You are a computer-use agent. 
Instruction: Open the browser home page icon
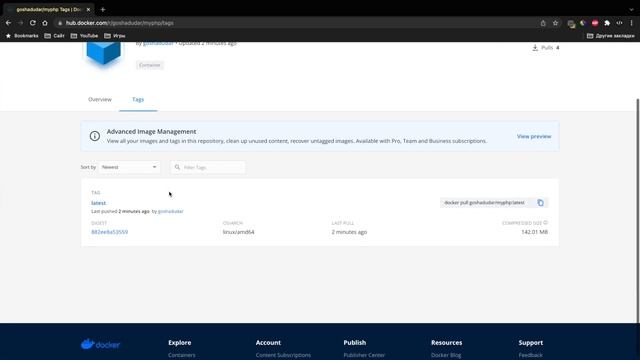tap(45, 23)
